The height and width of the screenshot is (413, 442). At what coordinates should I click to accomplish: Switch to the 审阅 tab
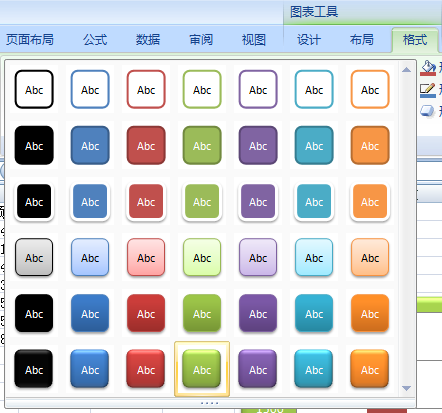click(x=201, y=40)
